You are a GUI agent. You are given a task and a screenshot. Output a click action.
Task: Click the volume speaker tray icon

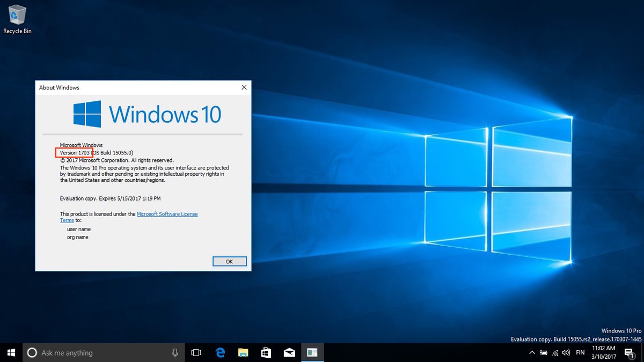(566, 352)
